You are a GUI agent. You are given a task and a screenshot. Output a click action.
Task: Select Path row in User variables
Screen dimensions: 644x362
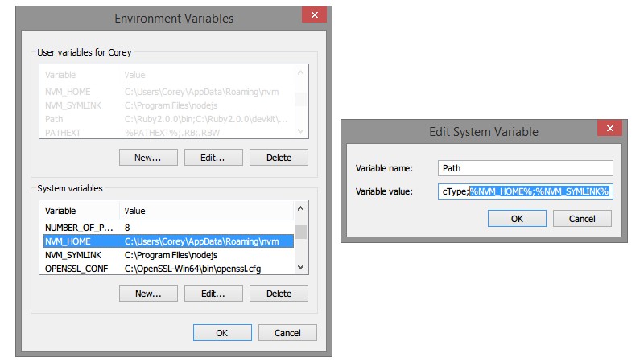coord(168,119)
